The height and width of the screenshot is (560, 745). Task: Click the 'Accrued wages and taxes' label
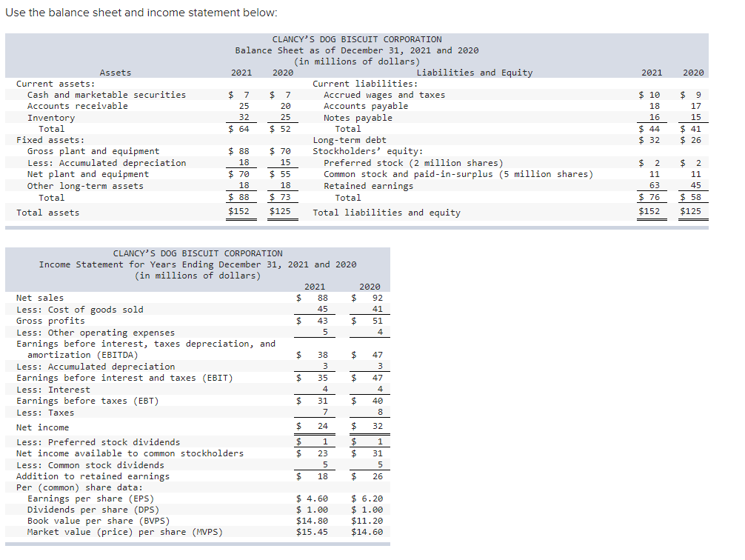coord(384,95)
